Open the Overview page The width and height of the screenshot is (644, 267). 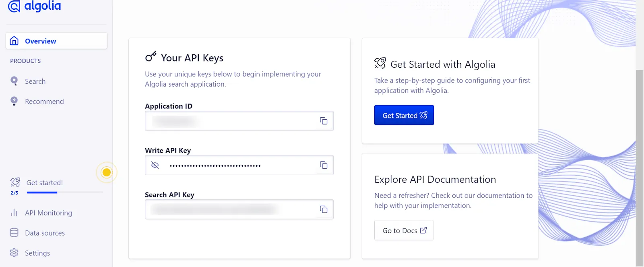tap(56, 41)
